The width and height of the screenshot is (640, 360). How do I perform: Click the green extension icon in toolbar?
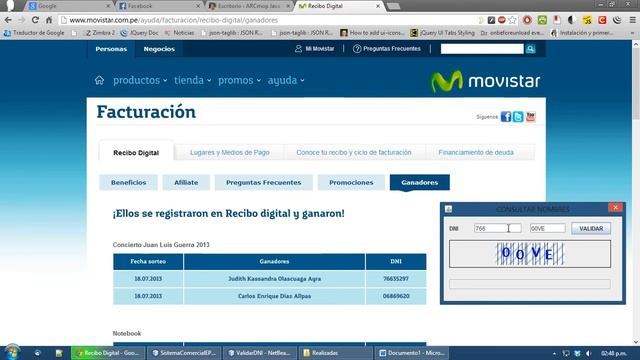point(542,20)
